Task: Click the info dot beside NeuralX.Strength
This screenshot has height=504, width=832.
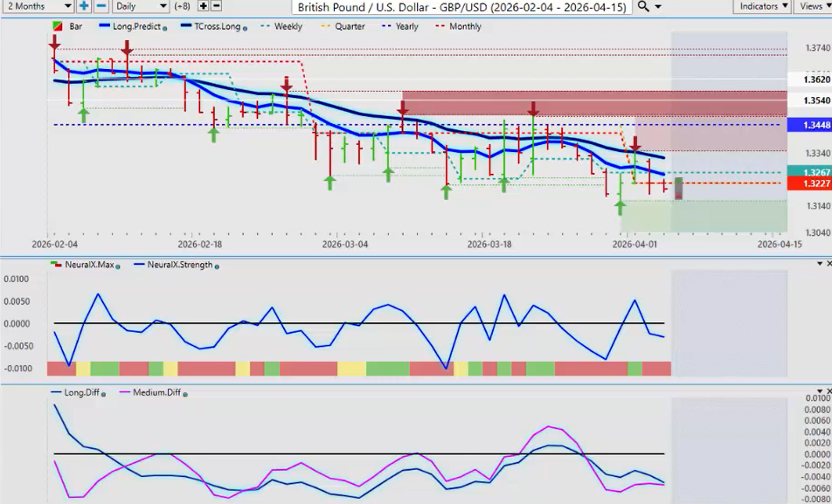Action: click(x=217, y=266)
